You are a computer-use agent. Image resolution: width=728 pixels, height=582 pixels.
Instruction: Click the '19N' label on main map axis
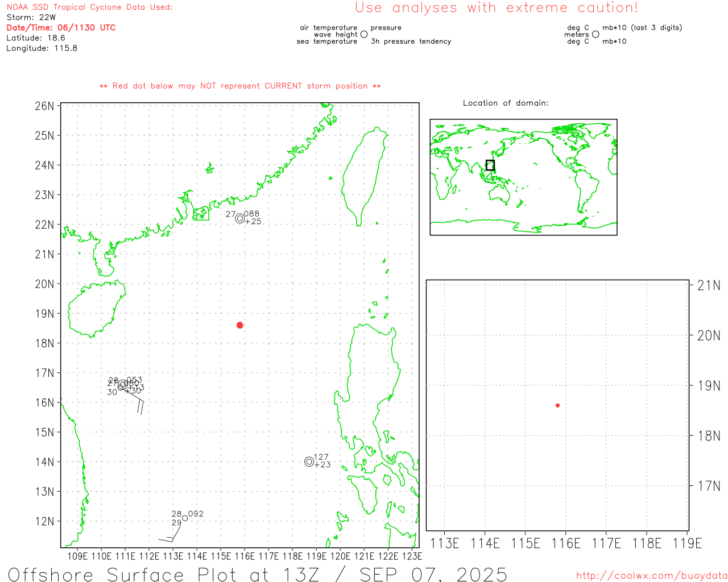(44, 314)
